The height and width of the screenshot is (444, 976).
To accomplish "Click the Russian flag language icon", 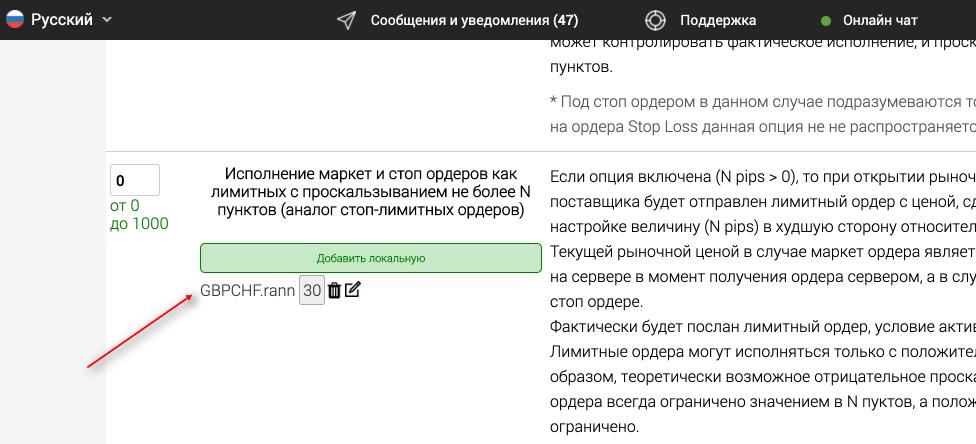I will click(x=14, y=19).
